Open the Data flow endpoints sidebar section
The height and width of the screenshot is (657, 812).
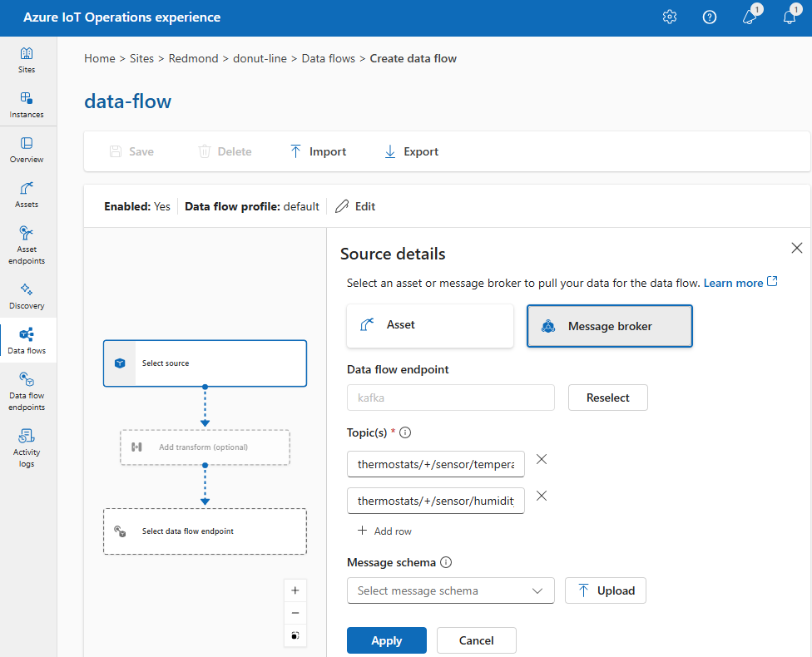(27, 391)
